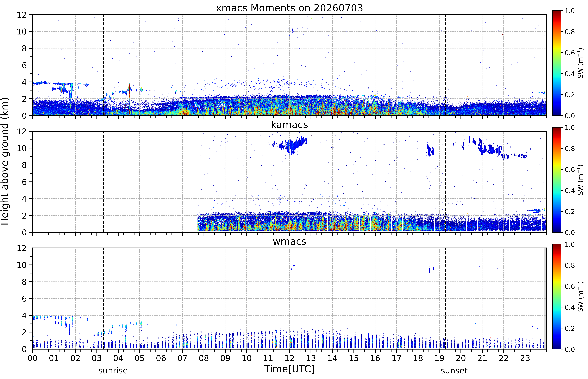The image size is (588, 379).
Task: Click the "0.6" tick on wmacs colorbar
Action: (x=570, y=286)
